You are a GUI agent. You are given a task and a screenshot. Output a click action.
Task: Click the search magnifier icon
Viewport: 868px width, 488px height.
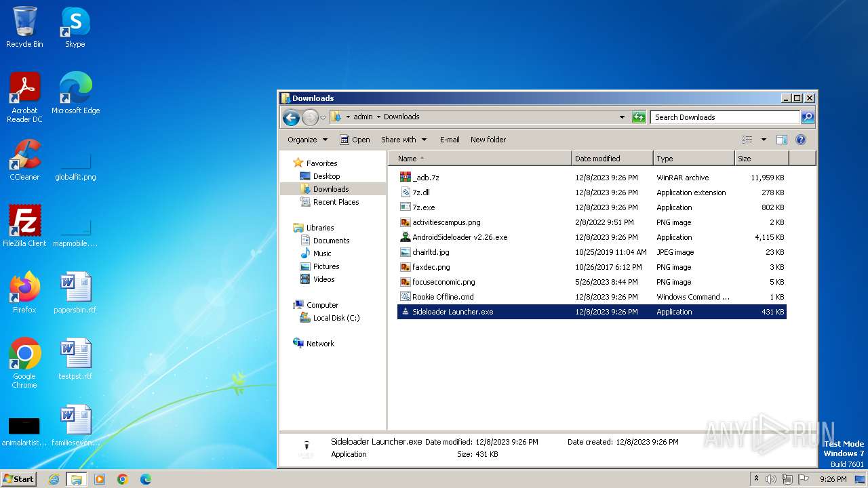click(807, 117)
